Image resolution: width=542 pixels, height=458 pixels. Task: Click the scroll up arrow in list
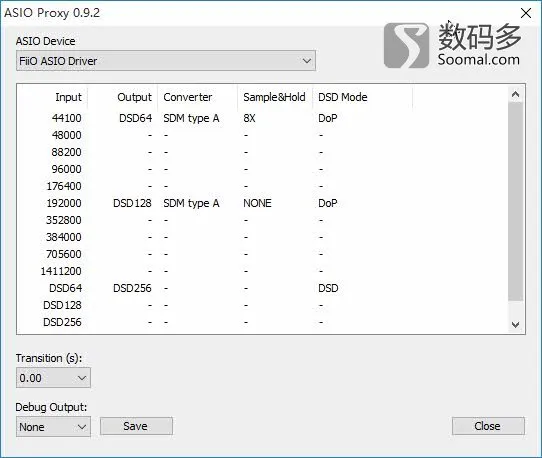point(515,94)
